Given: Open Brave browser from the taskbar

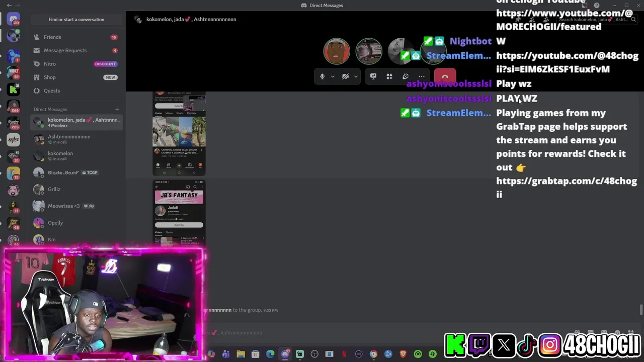Looking at the screenshot, I should pos(403,354).
